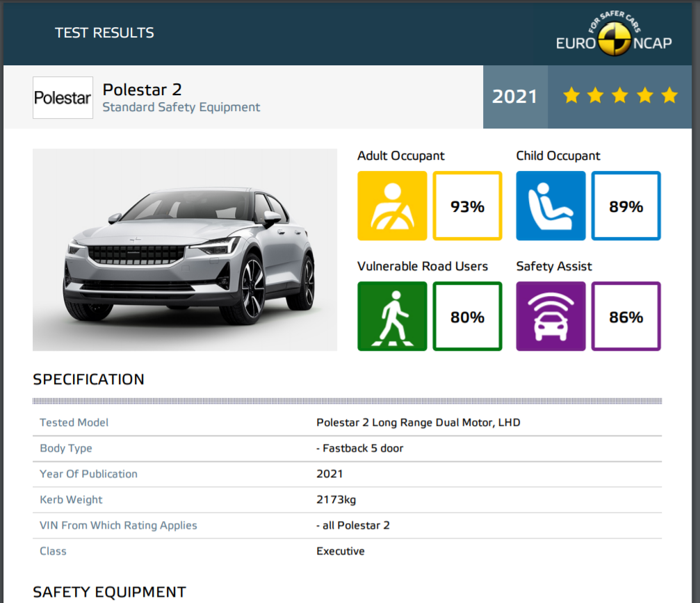
Task: Click the Child Occupant heading
Action: pos(558,156)
